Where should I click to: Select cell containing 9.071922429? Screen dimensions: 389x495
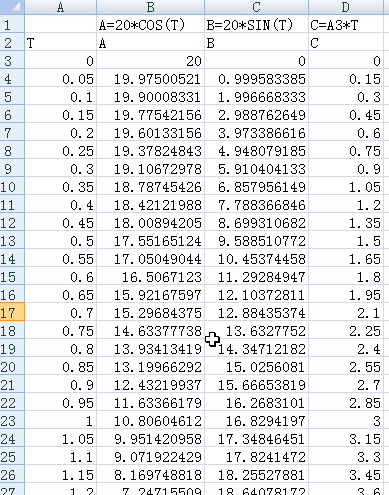(x=150, y=456)
